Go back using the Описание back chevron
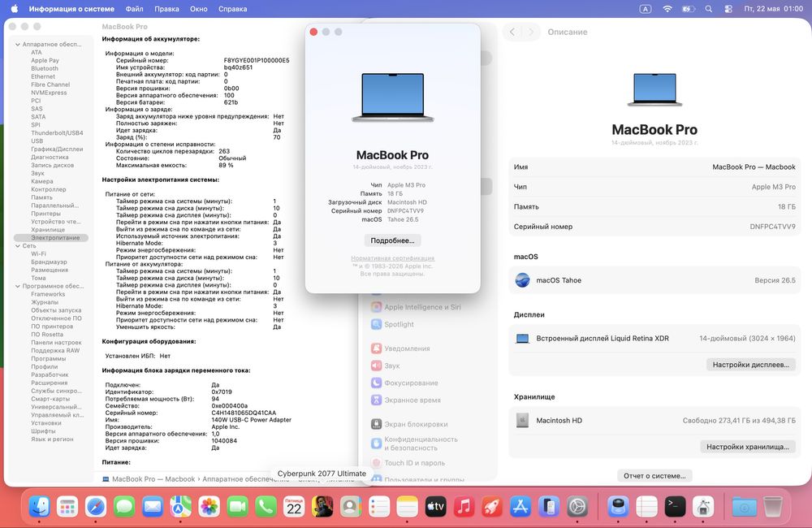This screenshot has width=812, height=528. (x=512, y=32)
